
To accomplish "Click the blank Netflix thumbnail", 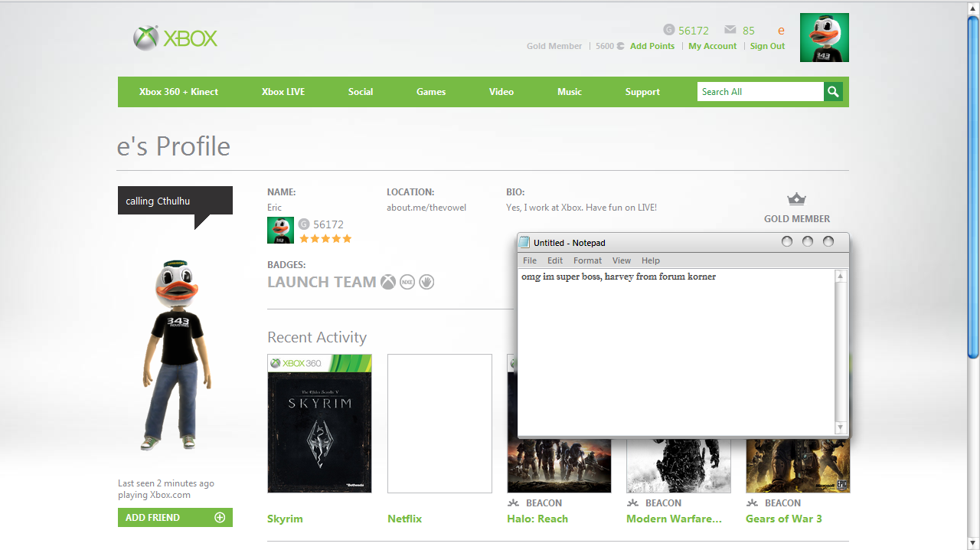I will 439,424.
